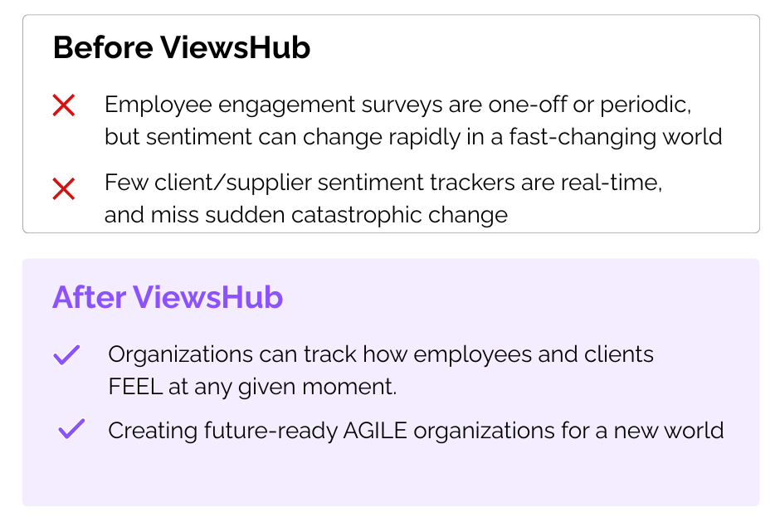The width and height of the screenshot is (780, 532).
Task: Click the line about sentiment changing rapidly
Action: pyautogui.click(x=413, y=137)
